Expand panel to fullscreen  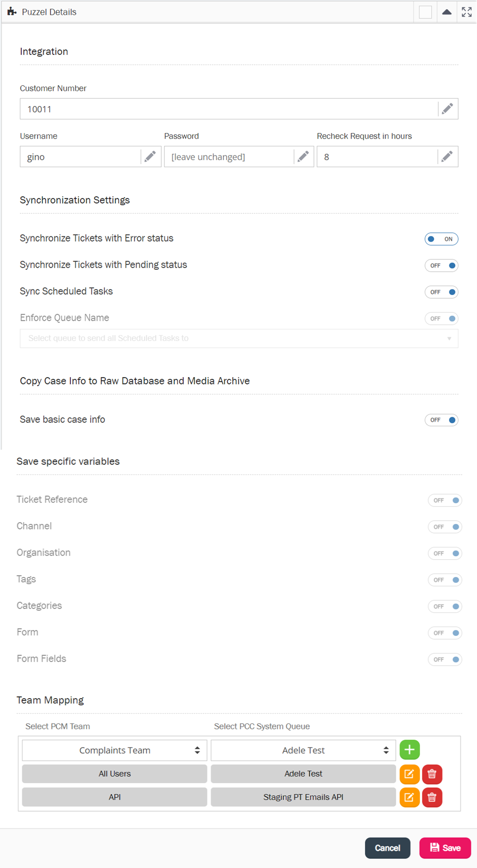click(x=467, y=12)
